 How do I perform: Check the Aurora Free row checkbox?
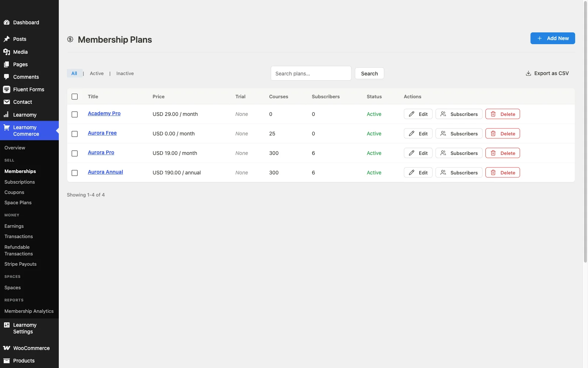coord(75,134)
